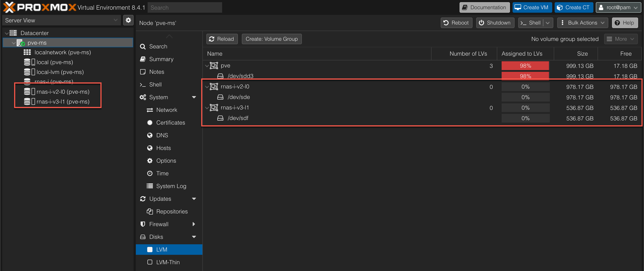Click the Reload button
This screenshot has height=271, width=644.
(x=222, y=39)
